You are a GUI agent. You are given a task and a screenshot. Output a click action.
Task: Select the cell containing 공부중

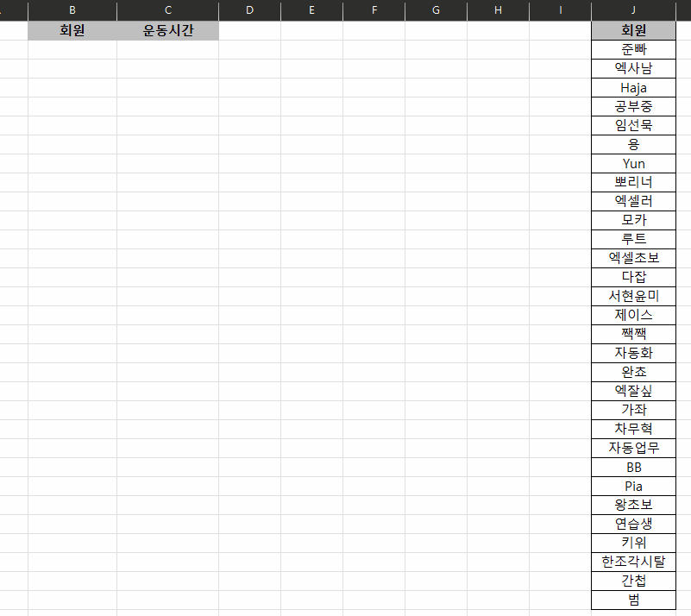tap(634, 107)
